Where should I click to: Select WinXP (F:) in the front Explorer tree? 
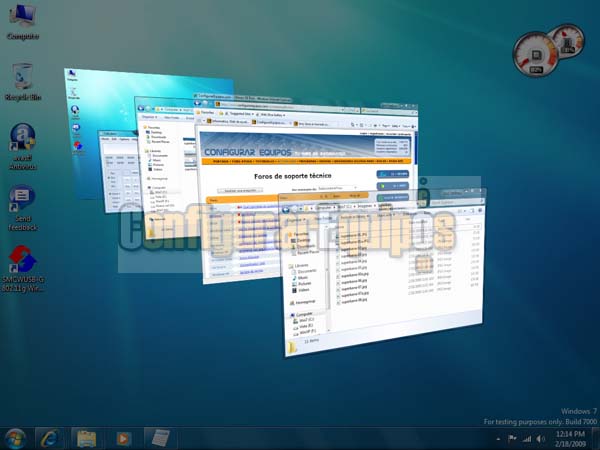coord(307,332)
